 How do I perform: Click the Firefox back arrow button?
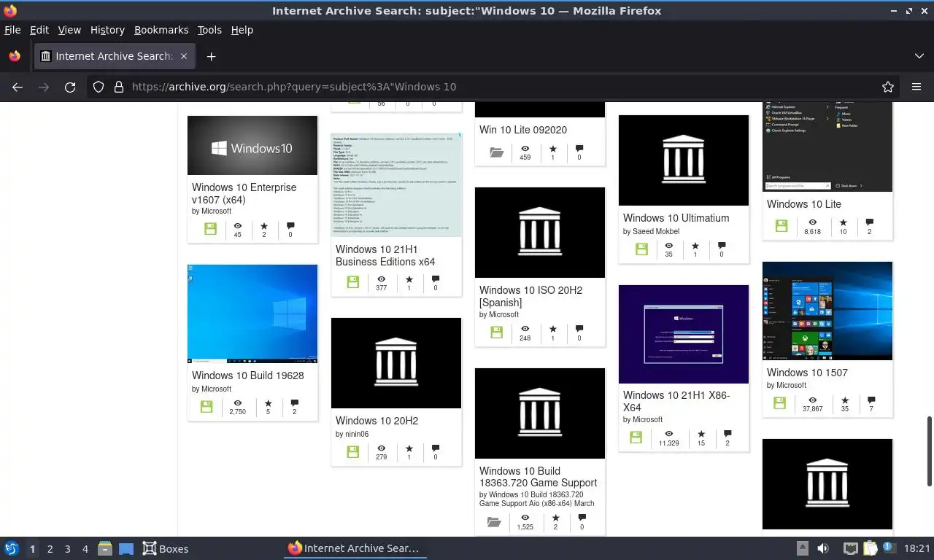click(18, 87)
